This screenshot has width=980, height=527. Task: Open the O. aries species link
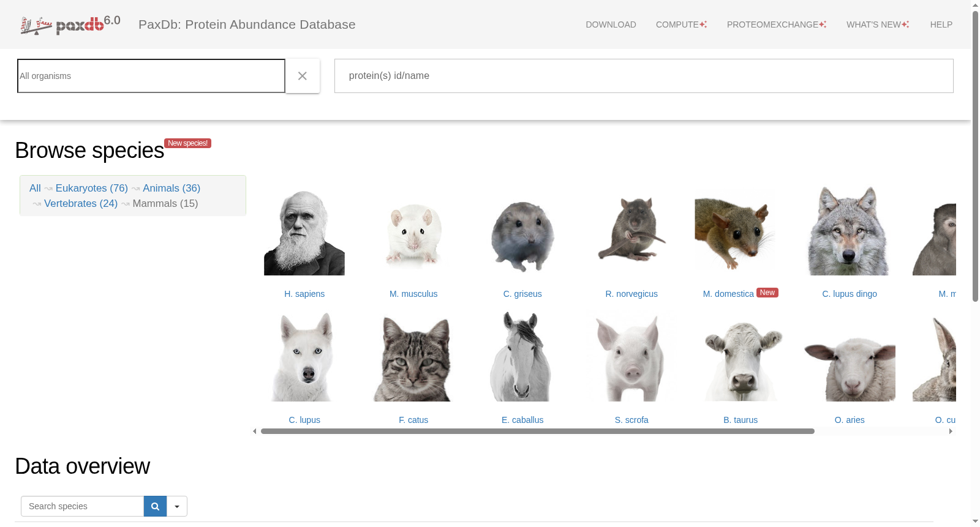click(850, 420)
